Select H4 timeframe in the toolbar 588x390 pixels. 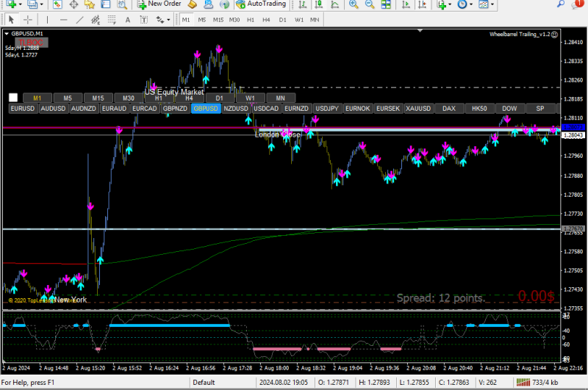266,20
